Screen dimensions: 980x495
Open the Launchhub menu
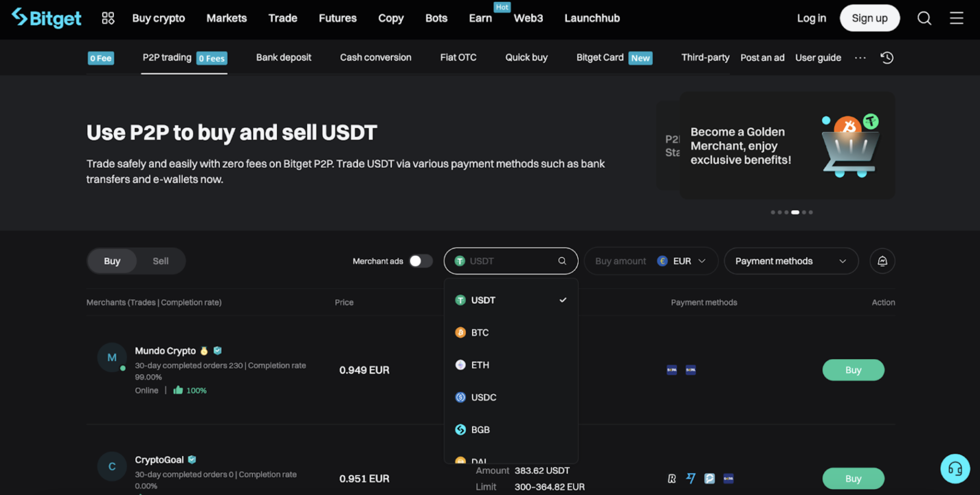point(592,18)
